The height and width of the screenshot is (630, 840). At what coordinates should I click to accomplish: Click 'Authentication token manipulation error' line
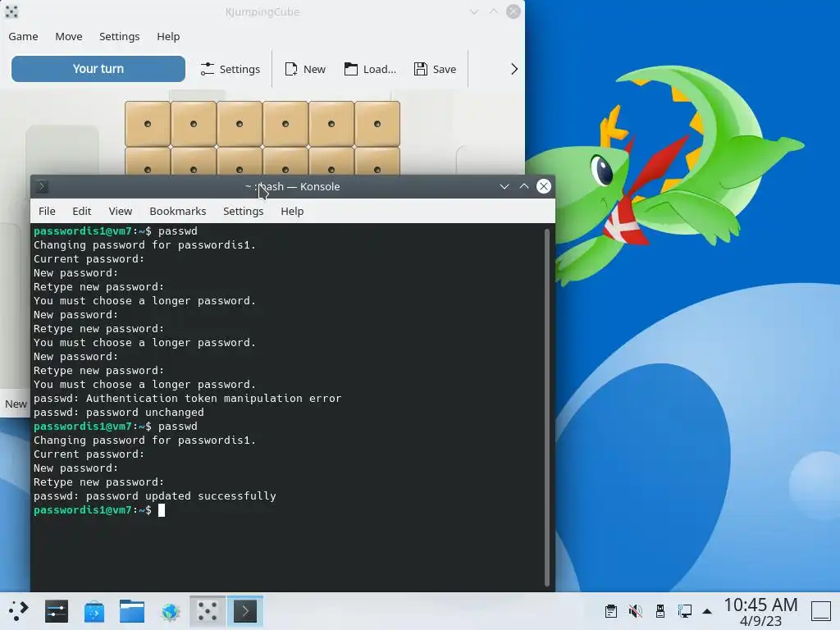click(188, 399)
